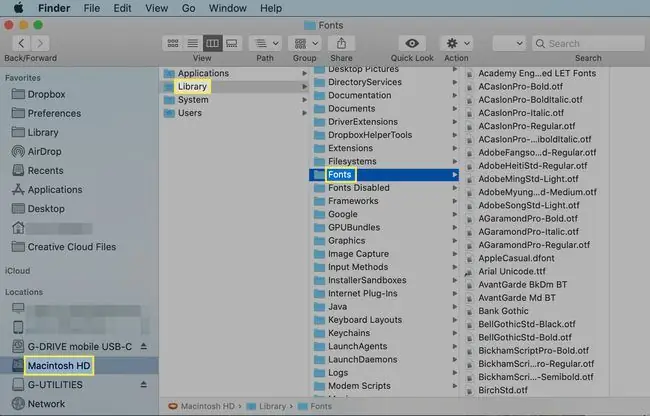This screenshot has width=650, height=416.
Task: Open the Apple menu
Action: 19,8
